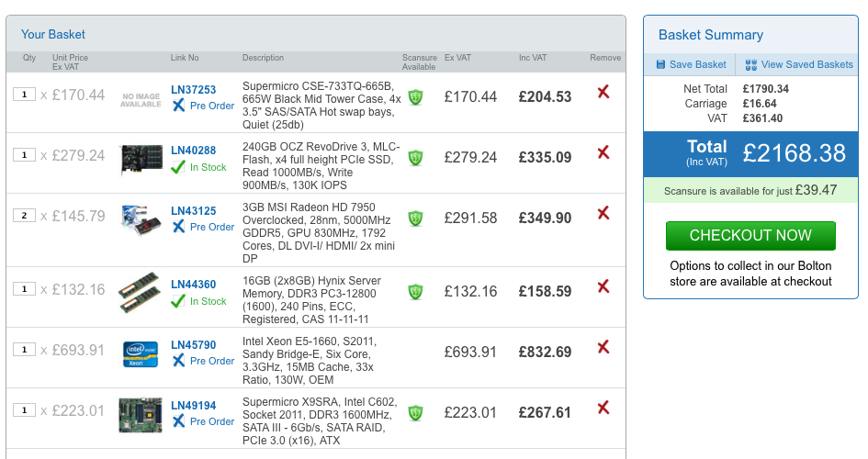
Task: Click the £2168.38 total amount
Action: pos(795,153)
